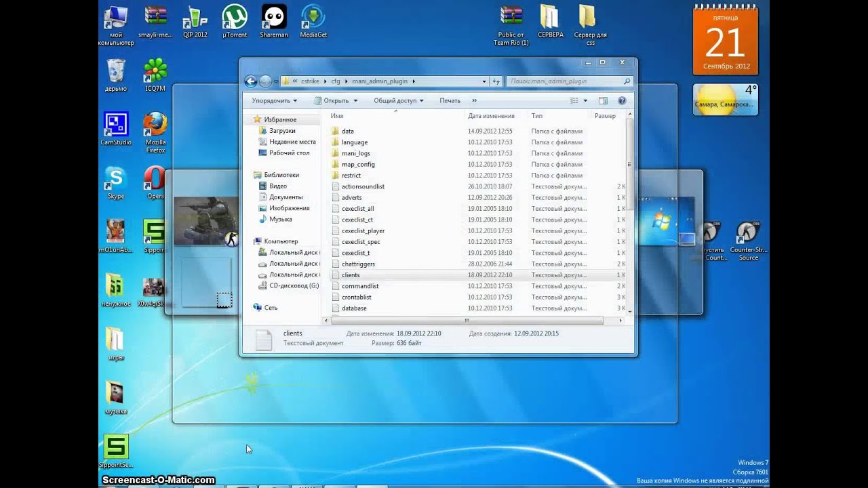Select the дерьмо recycle bin icon

pos(116,75)
